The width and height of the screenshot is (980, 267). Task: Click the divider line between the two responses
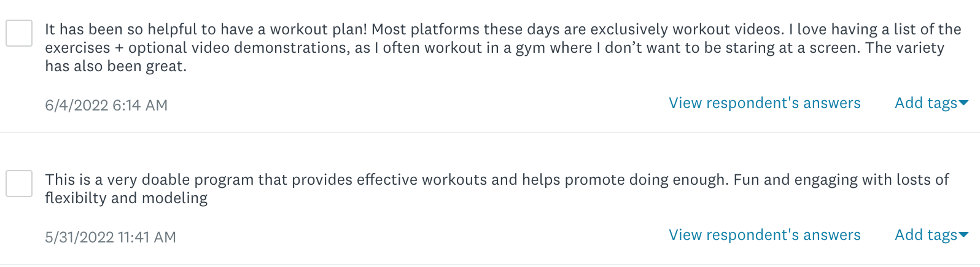point(490,133)
